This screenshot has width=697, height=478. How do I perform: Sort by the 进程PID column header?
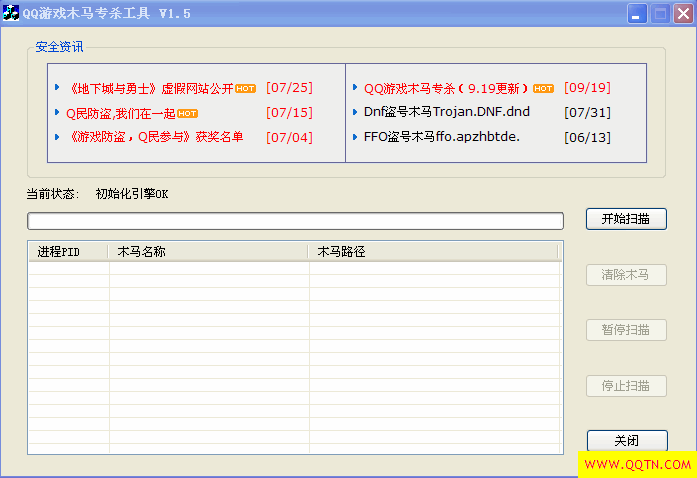68,251
